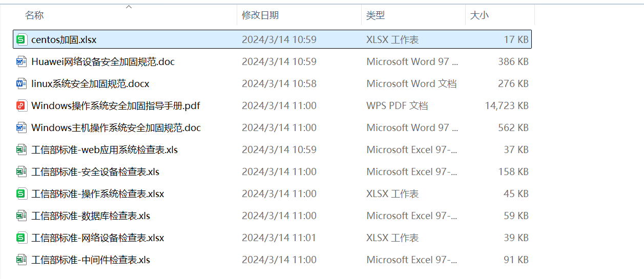Sort files by 修改日期 column header

[260, 15]
